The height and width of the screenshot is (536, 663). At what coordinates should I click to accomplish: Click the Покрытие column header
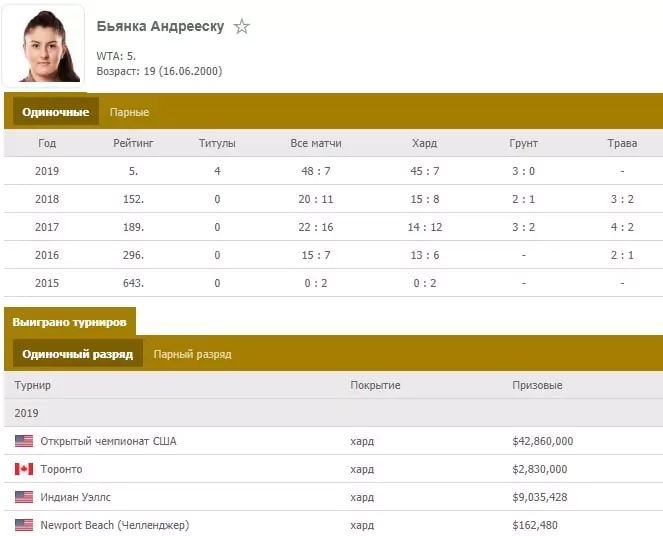[x=375, y=385]
